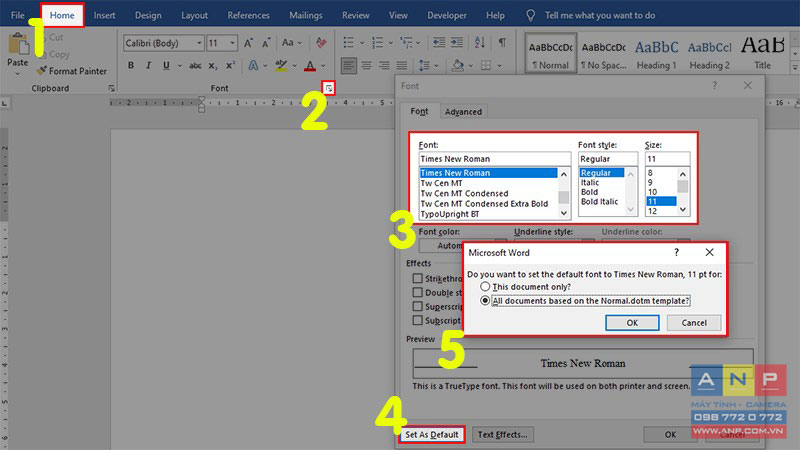Select Heading 1 style thumbnail
The width and height of the screenshot is (800, 450).
657,54
